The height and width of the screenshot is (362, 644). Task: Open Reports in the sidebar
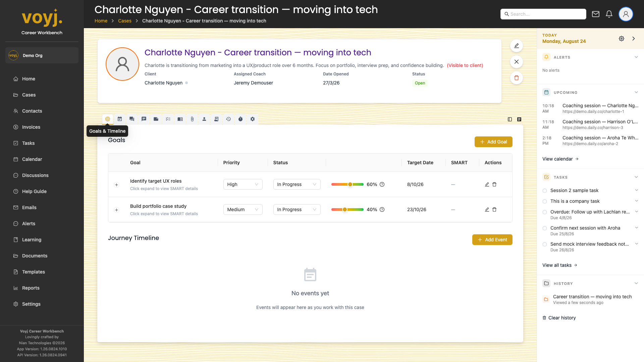pos(42,288)
